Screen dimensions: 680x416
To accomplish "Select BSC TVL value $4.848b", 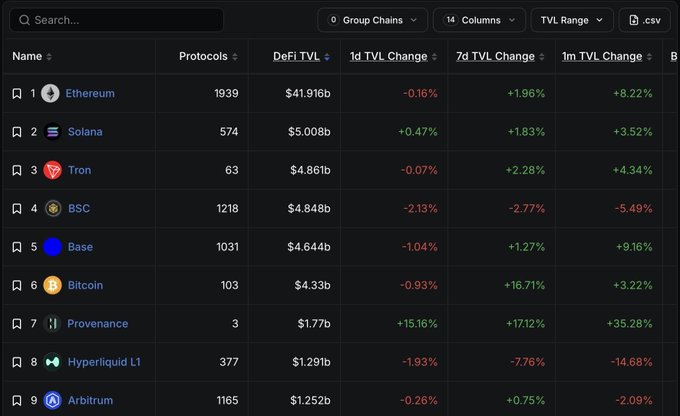I will (309, 209).
